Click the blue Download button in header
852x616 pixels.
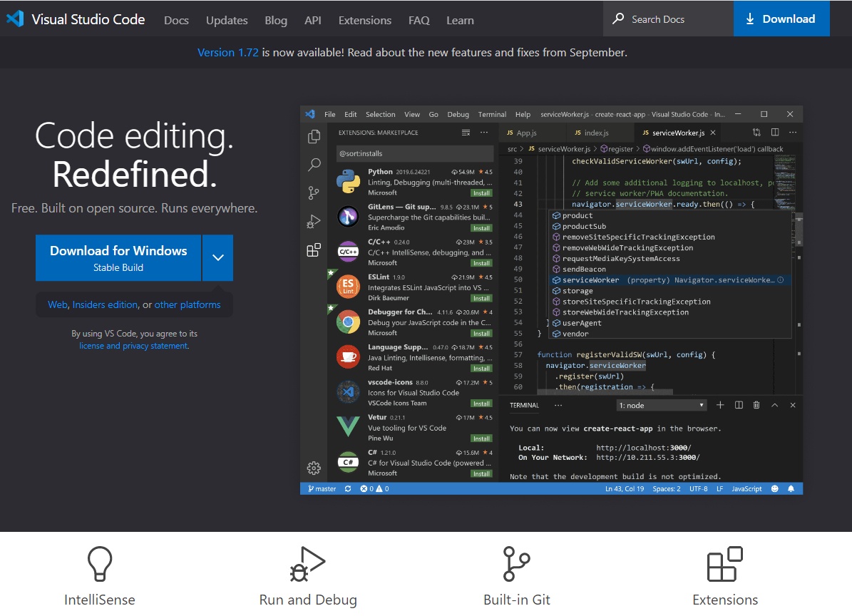coord(781,19)
